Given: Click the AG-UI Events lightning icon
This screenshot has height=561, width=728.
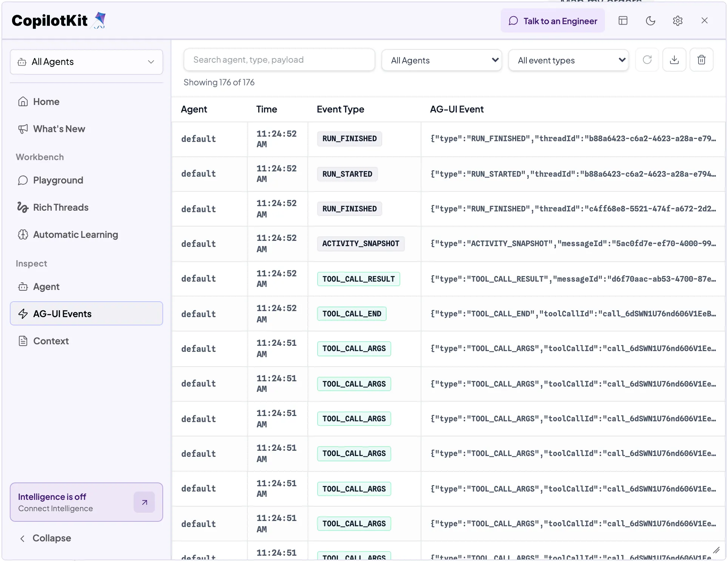Looking at the screenshot, I should point(23,314).
